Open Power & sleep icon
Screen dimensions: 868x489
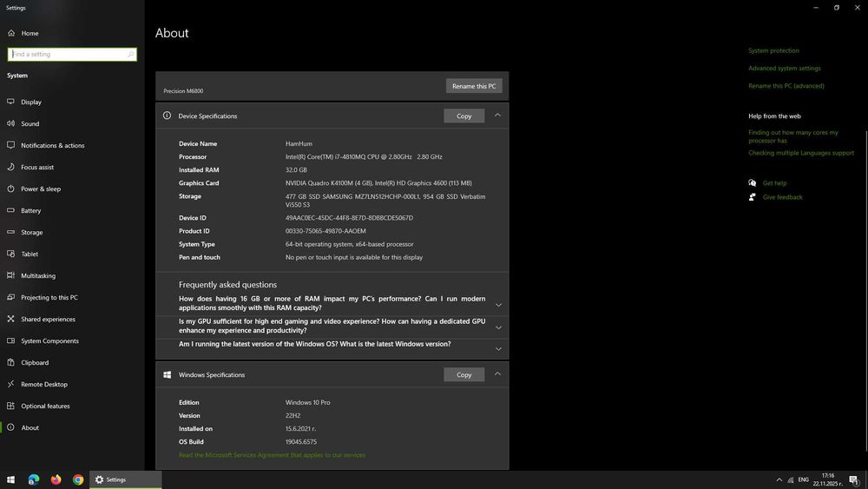click(x=10, y=188)
